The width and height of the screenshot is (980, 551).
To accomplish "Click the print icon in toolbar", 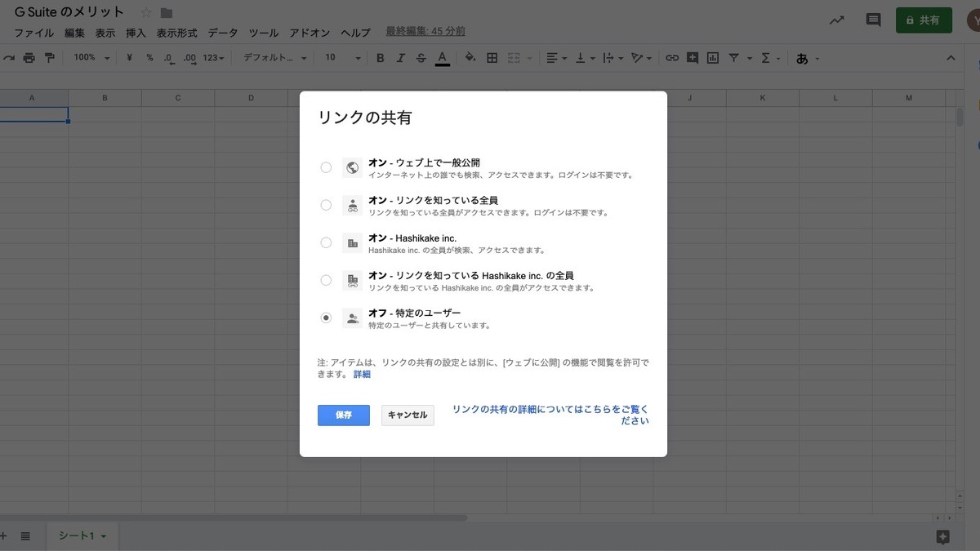I will pyautogui.click(x=29, y=58).
